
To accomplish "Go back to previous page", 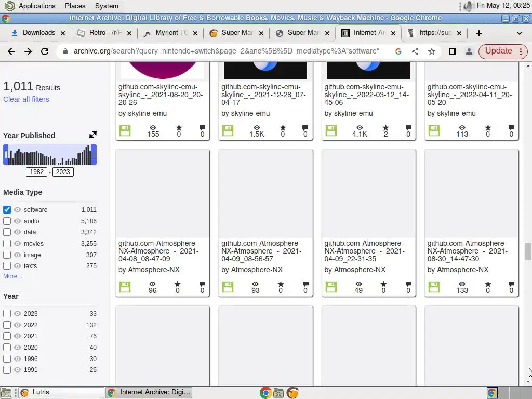I will 11,51.
